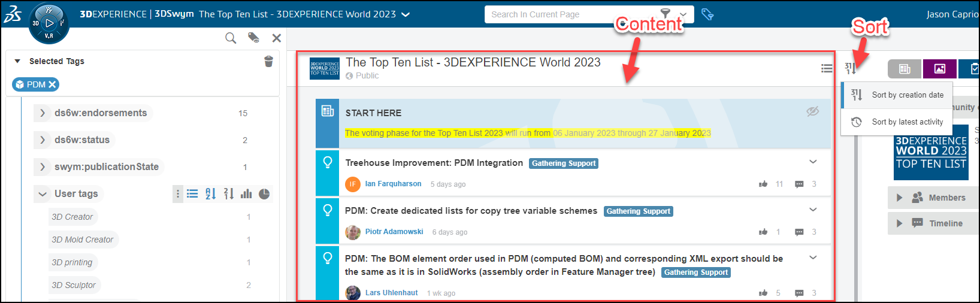Open the 3DEXPERIENCE compass
980x303 pixels.
[49, 23]
